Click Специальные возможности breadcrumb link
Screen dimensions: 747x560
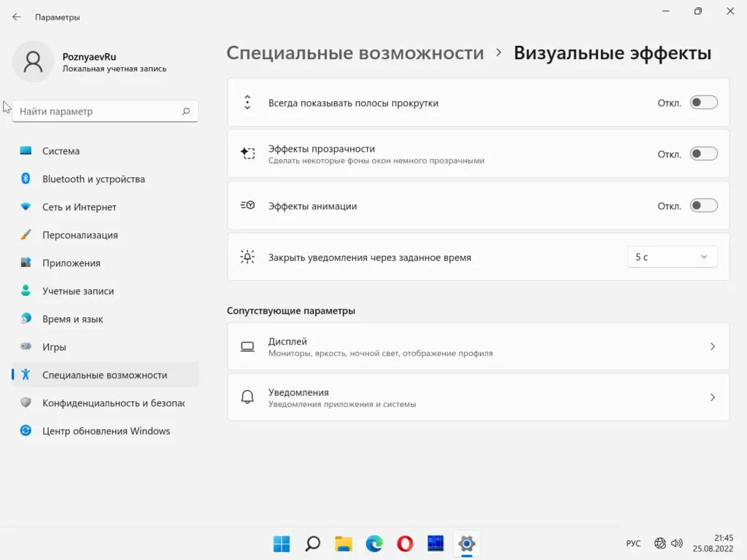coord(355,53)
